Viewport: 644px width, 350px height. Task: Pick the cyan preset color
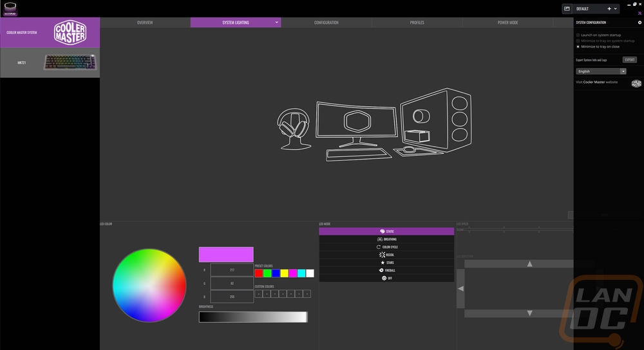(x=301, y=273)
